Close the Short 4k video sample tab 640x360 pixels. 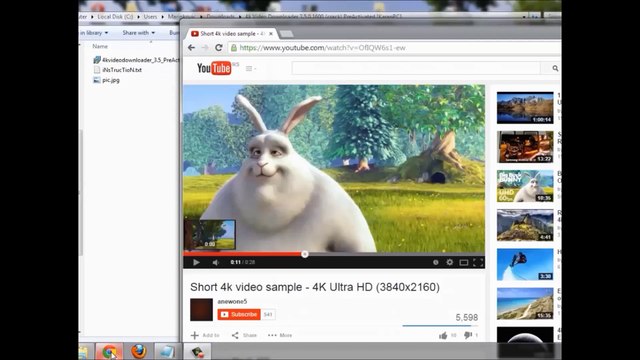coord(271,33)
